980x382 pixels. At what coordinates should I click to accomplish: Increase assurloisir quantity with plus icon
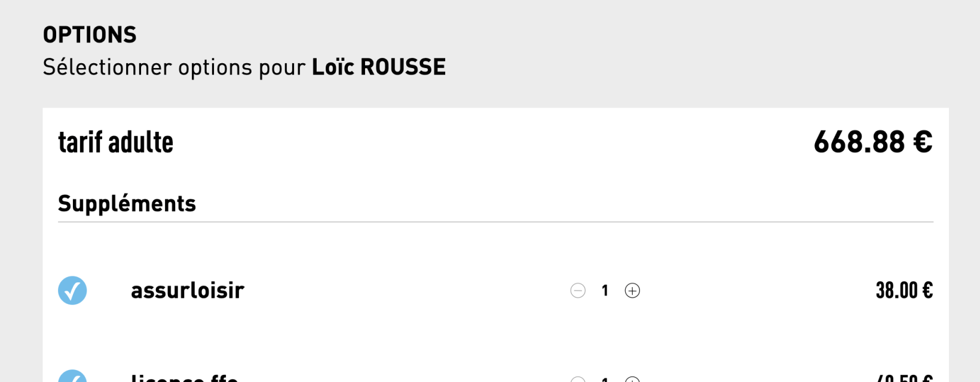click(x=632, y=291)
